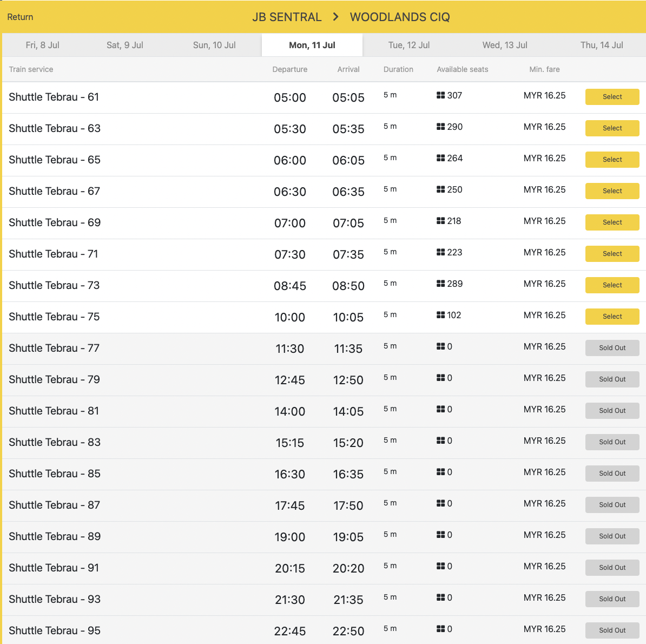
Task: Click Sold Out button for Shuttle Tebrau - 91
Action: coord(612,568)
